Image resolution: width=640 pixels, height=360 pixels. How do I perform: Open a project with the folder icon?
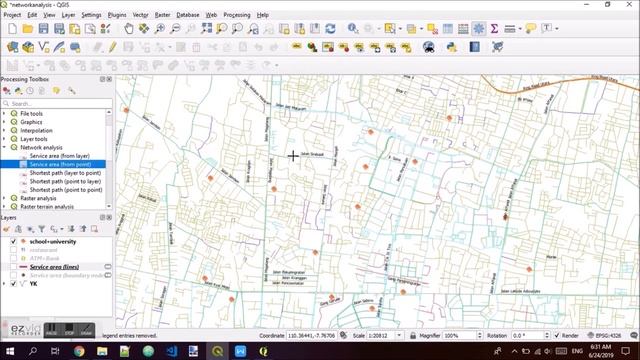tap(28, 29)
